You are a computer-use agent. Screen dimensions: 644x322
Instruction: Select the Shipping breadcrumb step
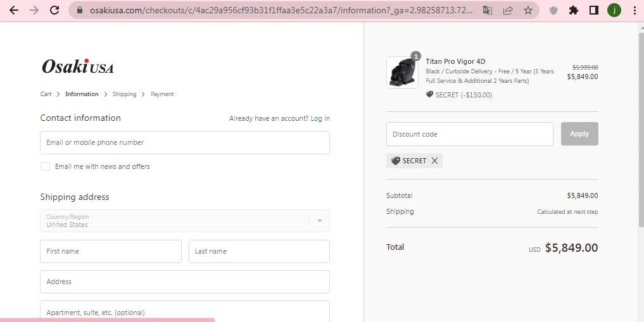click(125, 94)
